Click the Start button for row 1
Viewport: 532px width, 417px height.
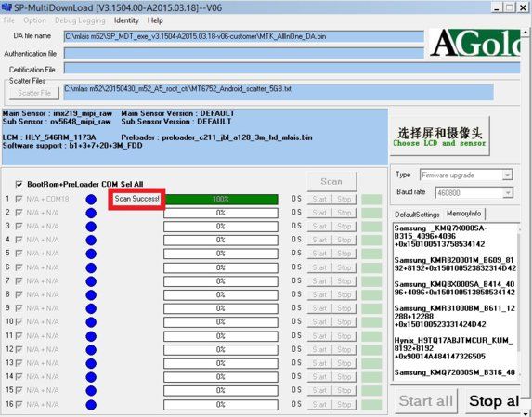click(319, 199)
